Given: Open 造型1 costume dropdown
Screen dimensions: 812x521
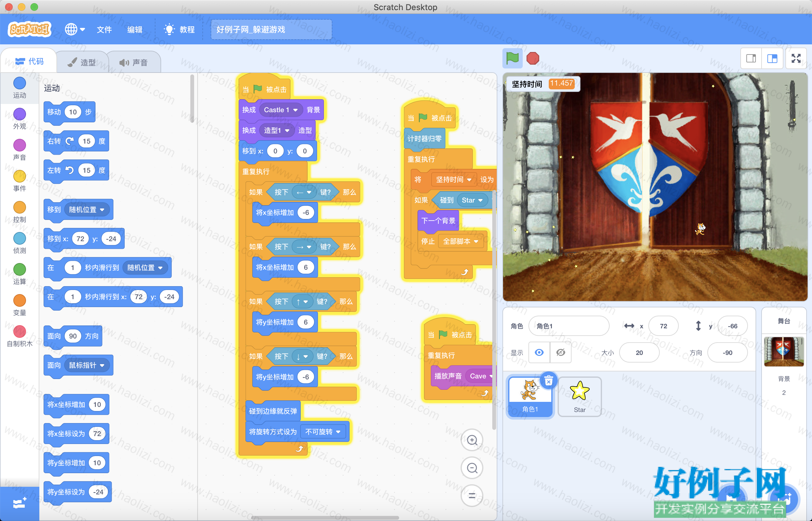Looking at the screenshot, I should click(277, 130).
